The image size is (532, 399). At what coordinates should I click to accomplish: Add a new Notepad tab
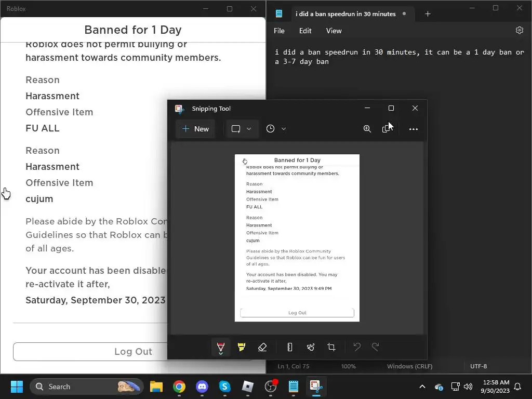pos(428,14)
